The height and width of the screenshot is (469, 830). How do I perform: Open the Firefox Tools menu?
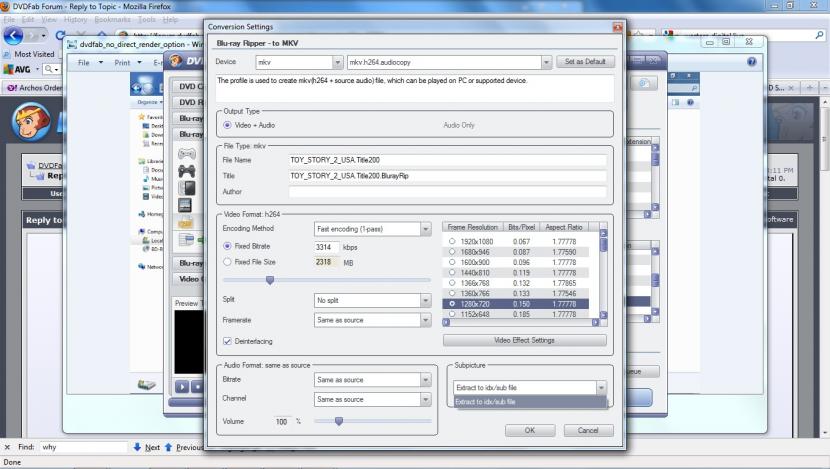147,20
